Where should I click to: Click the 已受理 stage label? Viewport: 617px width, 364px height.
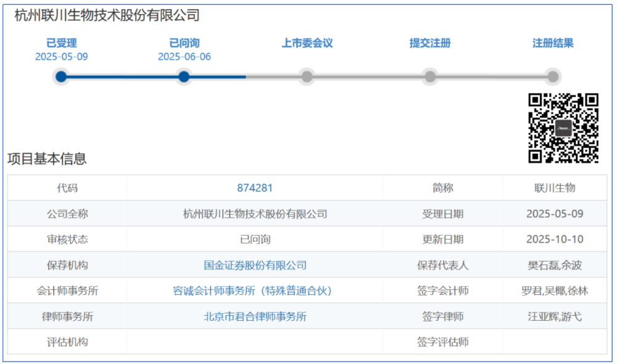62,43
